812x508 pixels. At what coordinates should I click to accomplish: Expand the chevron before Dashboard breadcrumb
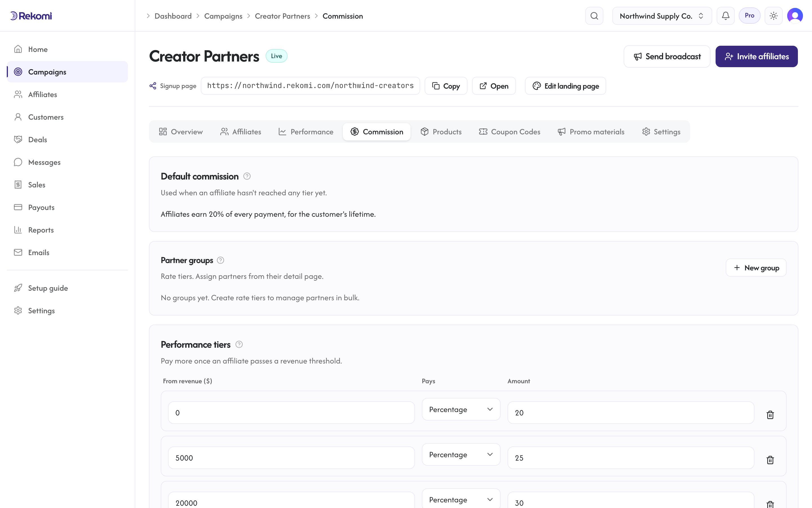tap(148, 16)
